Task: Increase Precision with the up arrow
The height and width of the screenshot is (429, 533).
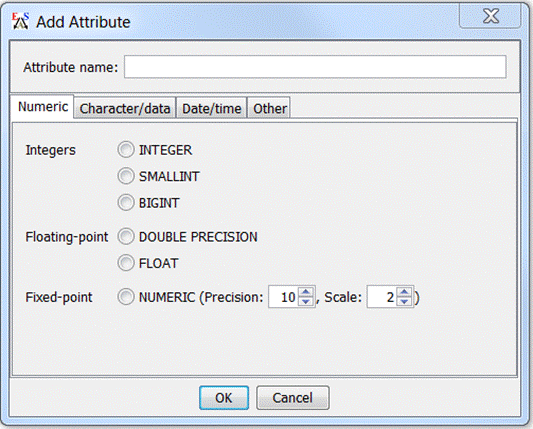Action: point(306,292)
